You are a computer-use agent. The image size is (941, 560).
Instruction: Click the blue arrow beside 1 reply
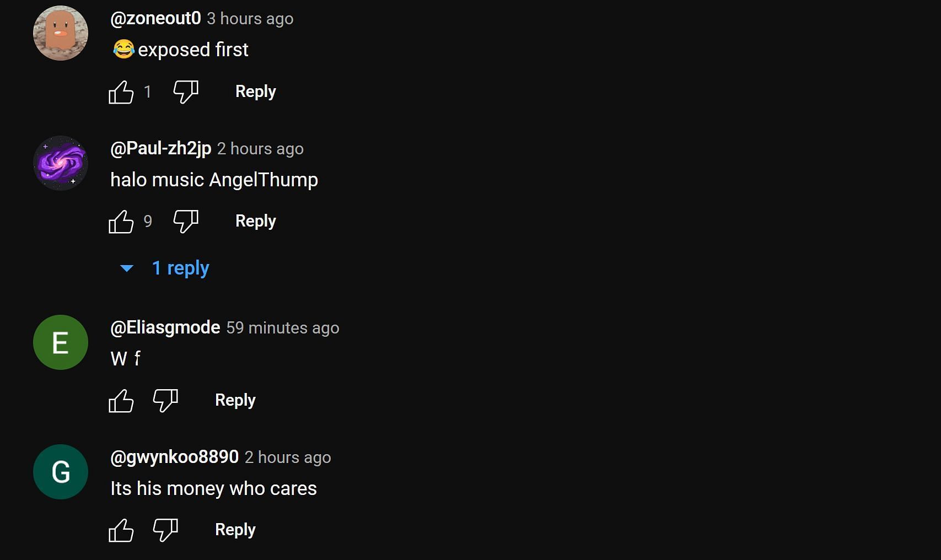[x=127, y=268]
